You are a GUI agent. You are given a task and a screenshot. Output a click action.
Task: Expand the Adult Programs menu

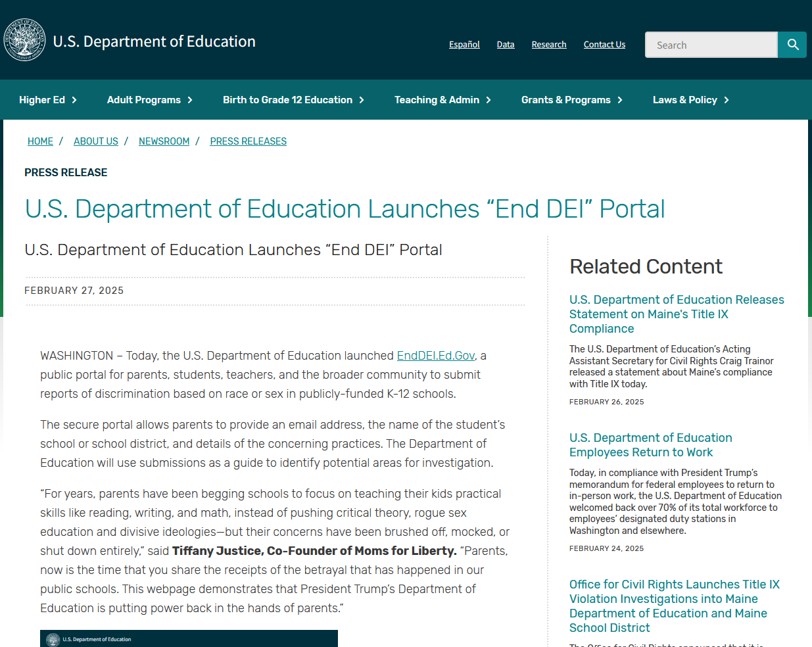[x=150, y=100]
